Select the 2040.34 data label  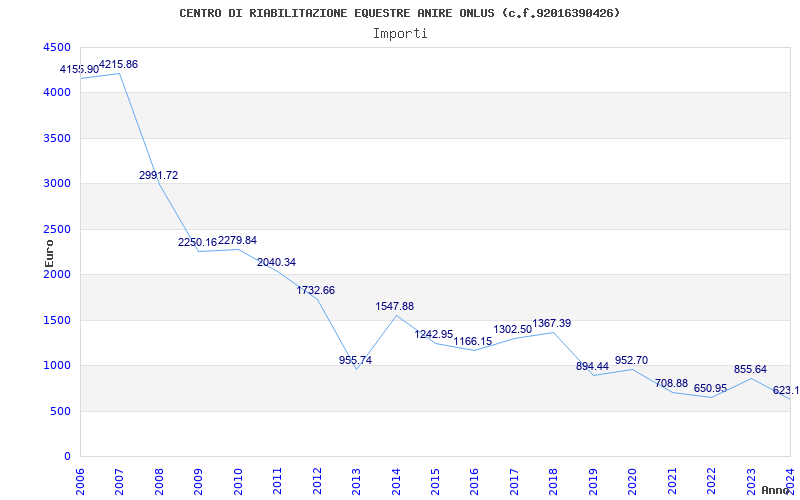click(277, 263)
